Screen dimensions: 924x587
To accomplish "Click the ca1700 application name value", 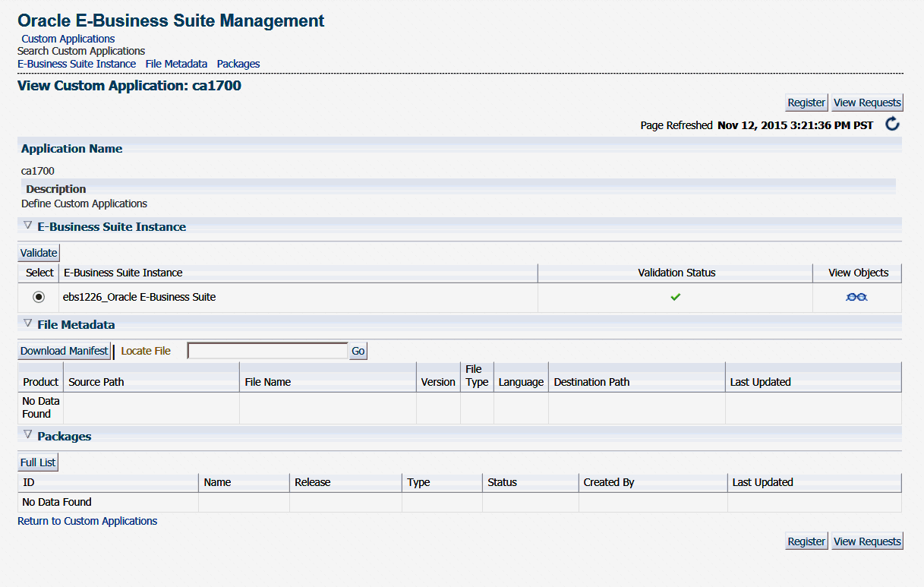I will click(38, 171).
